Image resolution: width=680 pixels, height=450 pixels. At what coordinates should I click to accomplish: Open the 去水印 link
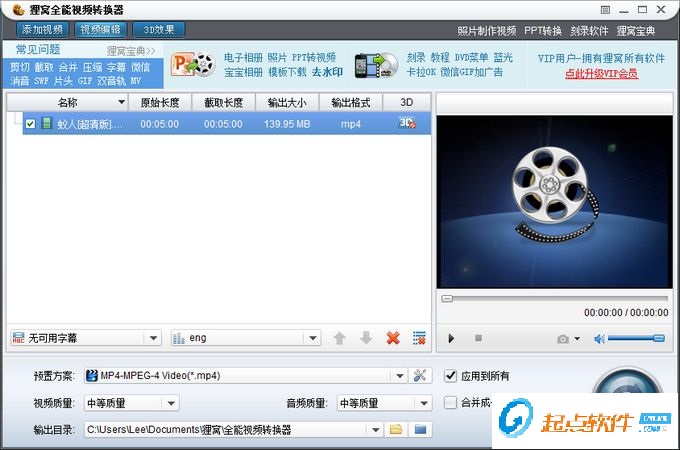[x=327, y=72]
